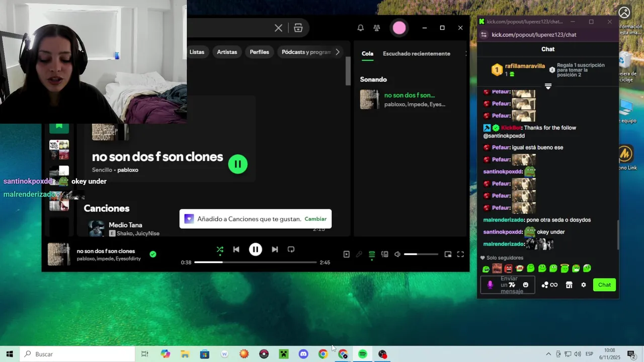
Task: Click 'no son dos f son...' in queue
Action: [410, 95]
